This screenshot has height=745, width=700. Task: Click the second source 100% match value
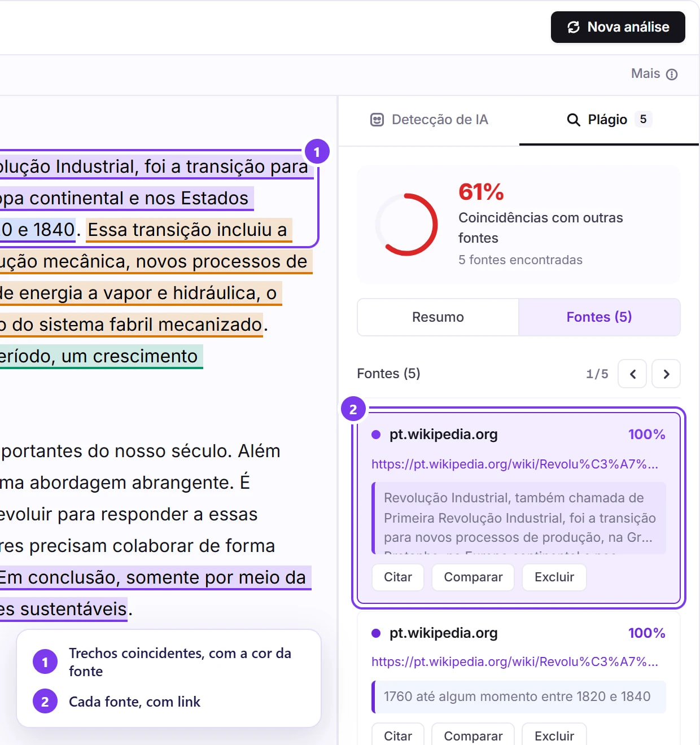pyautogui.click(x=647, y=633)
